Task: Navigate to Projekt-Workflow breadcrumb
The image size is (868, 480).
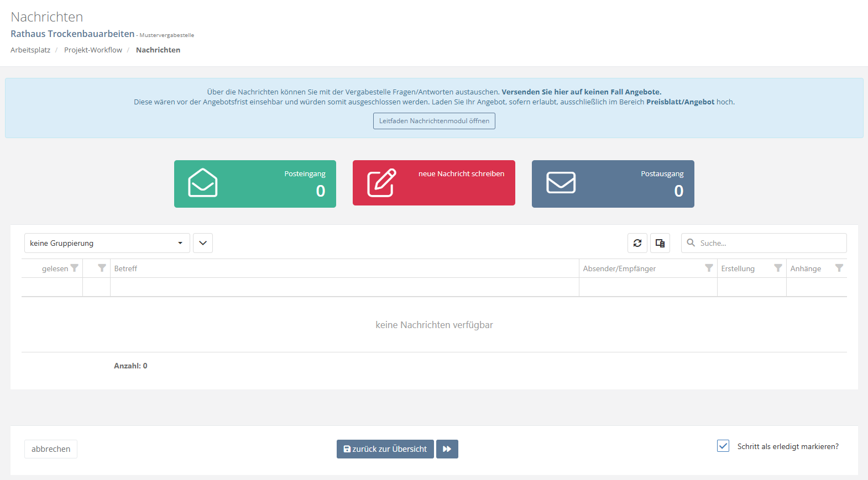Action: click(x=93, y=50)
